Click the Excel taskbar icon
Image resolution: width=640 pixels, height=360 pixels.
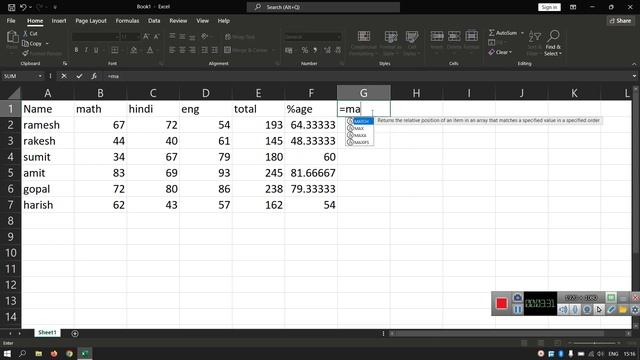pyautogui.click(x=85, y=353)
